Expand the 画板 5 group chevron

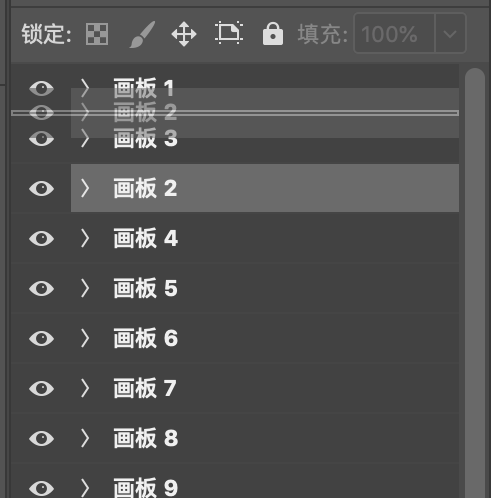[85, 288]
